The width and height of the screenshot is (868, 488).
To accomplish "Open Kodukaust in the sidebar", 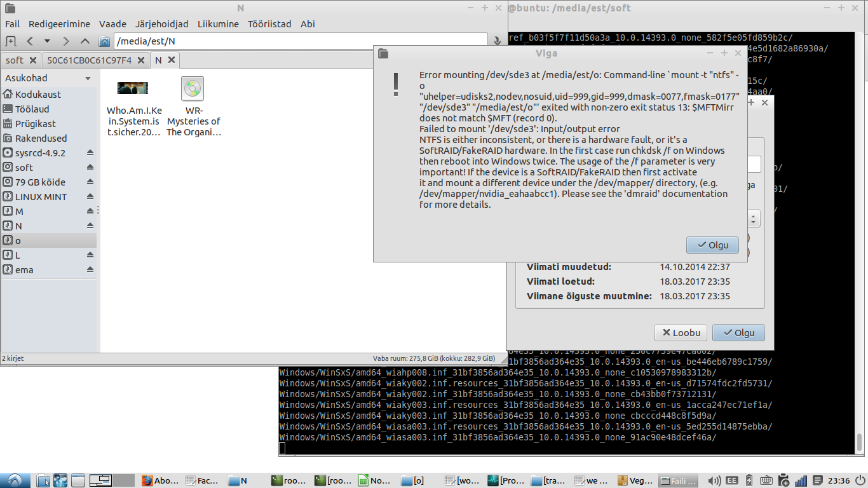I will tap(38, 95).
